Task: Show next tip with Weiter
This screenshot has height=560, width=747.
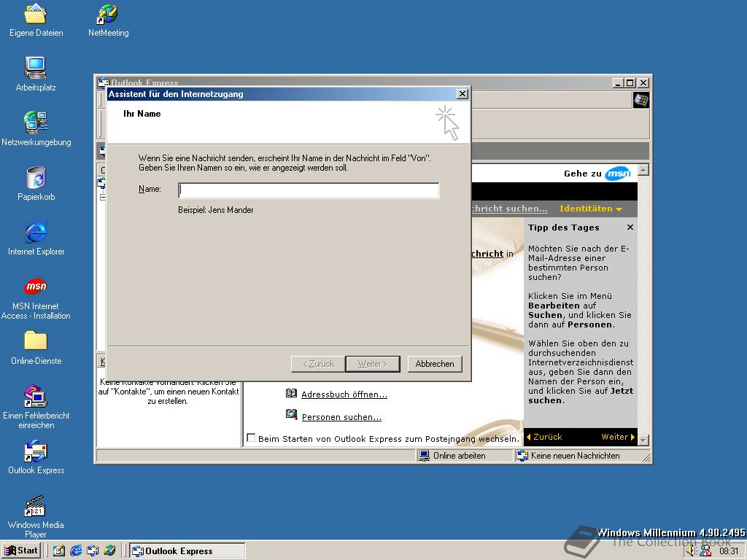Action: pos(618,437)
